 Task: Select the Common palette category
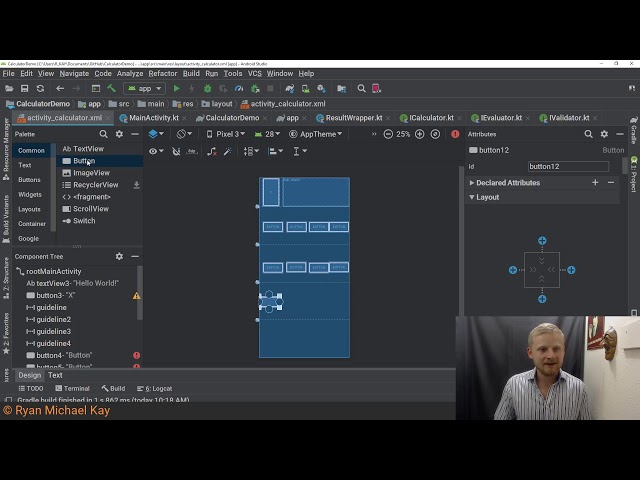[31, 151]
